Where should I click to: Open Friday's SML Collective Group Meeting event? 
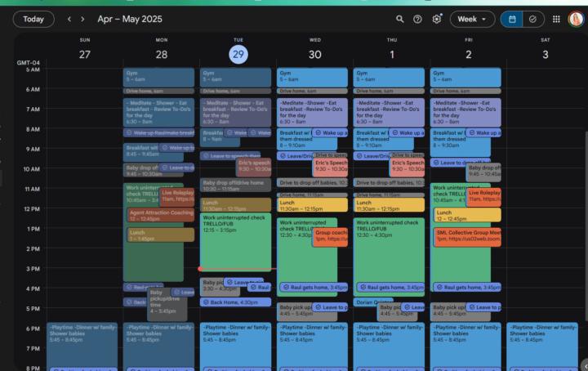coord(467,237)
